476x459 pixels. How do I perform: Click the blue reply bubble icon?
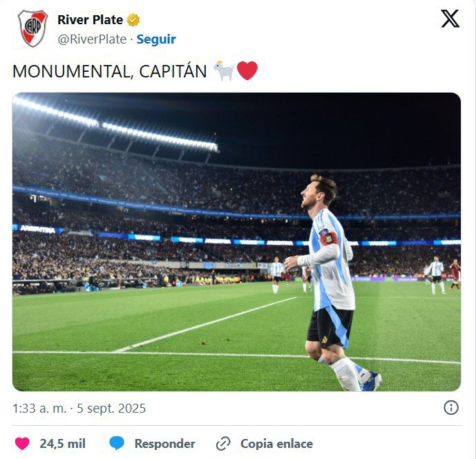pyautogui.click(x=117, y=443)
